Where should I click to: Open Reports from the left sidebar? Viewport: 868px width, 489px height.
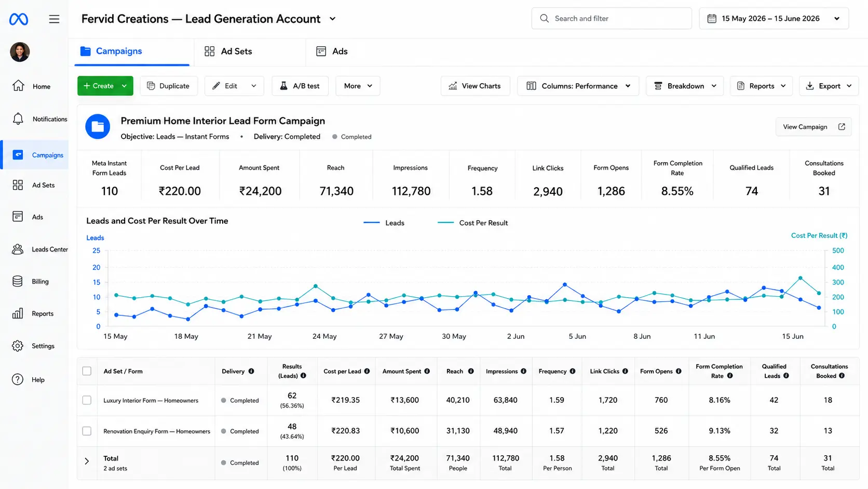33,314
